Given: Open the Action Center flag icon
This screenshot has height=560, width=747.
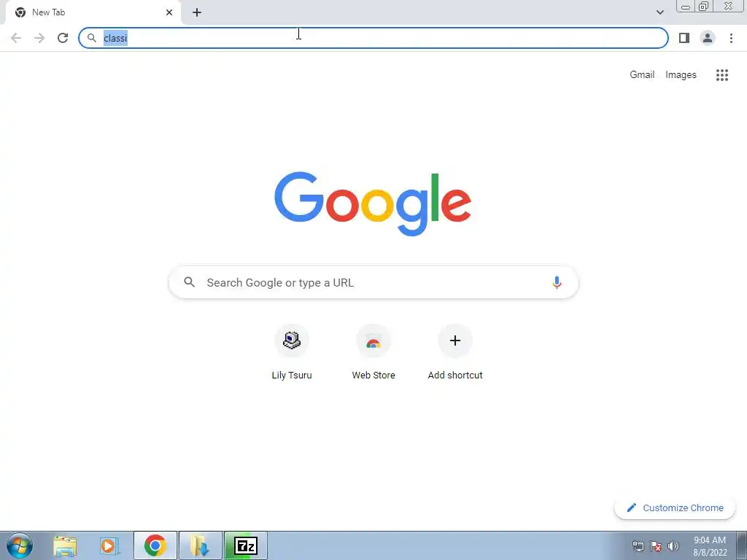Looking at the screenshot, I should pyautogui.click(x=656, y=546).
